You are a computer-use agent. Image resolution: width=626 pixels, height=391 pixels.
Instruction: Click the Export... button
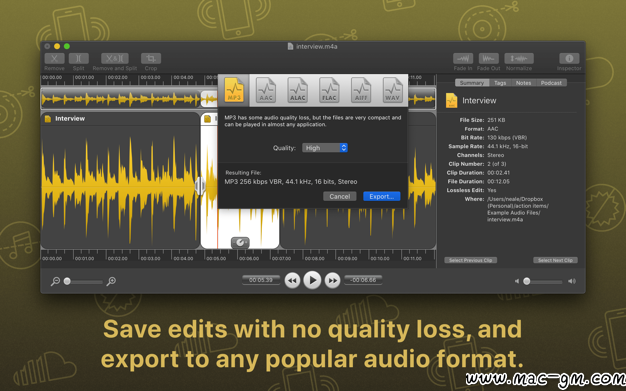[382, 196]
